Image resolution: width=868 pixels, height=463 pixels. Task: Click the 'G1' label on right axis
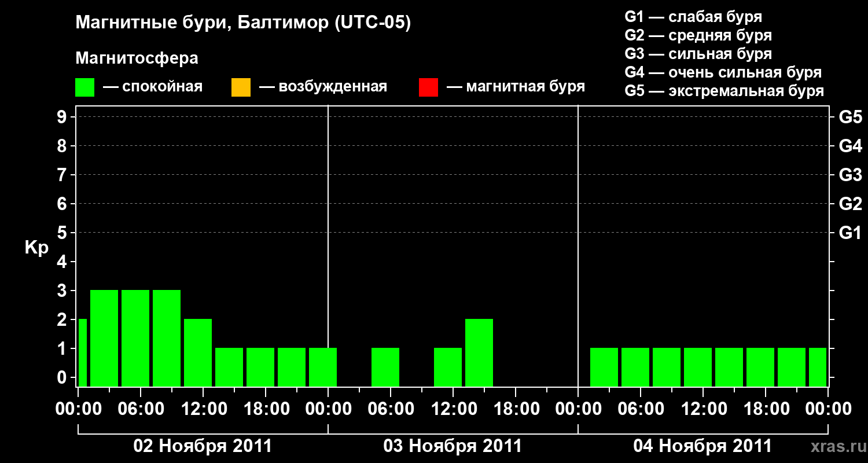click(x=850, y=233)
